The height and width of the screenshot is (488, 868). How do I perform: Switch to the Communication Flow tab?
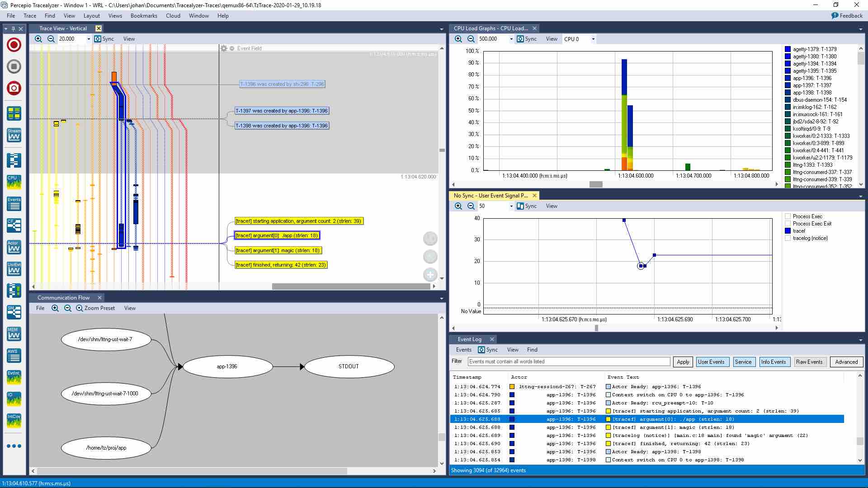click(x=63, y=298)
